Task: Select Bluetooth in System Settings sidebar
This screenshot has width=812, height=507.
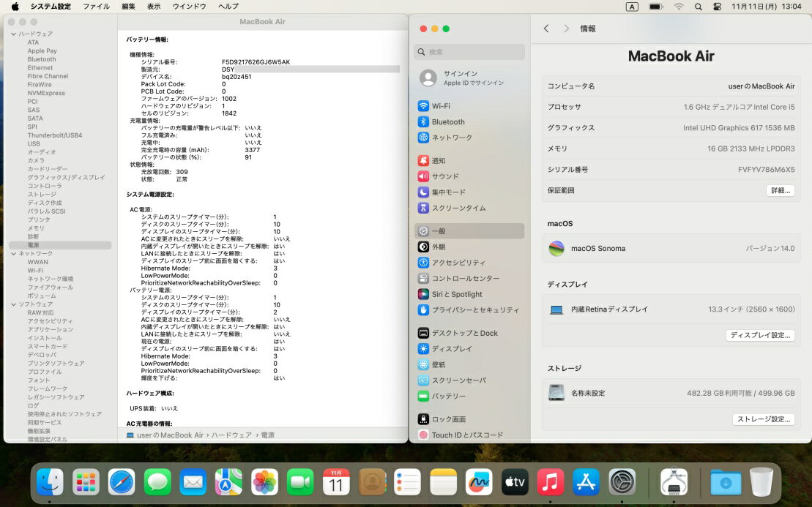Action: coord(447,122)
